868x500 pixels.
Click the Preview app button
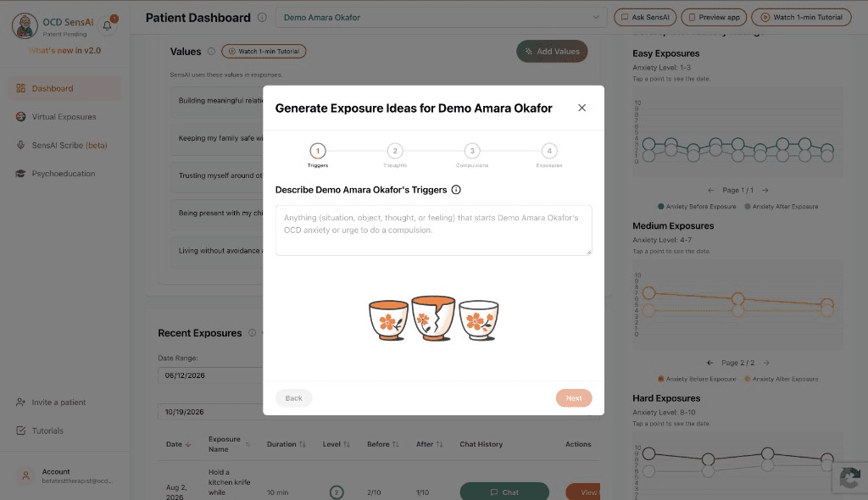(x=714, y=17)
